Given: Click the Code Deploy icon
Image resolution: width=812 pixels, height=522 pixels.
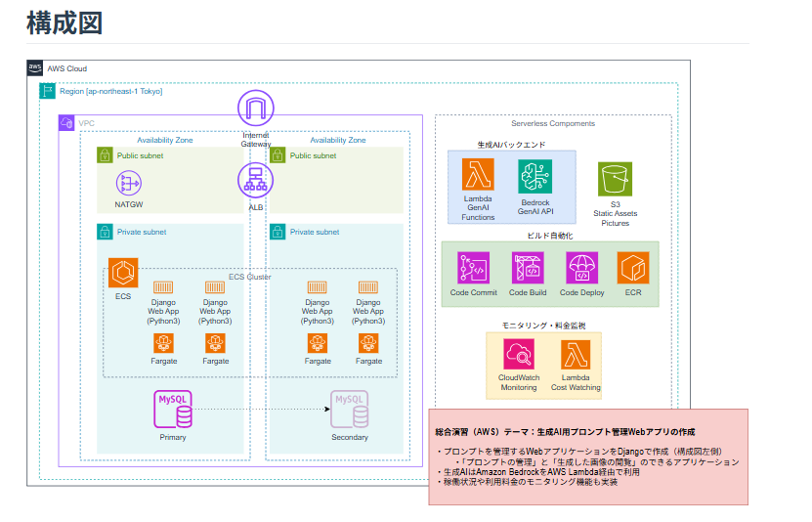Looking at the screenshot, I should point(582,268).
